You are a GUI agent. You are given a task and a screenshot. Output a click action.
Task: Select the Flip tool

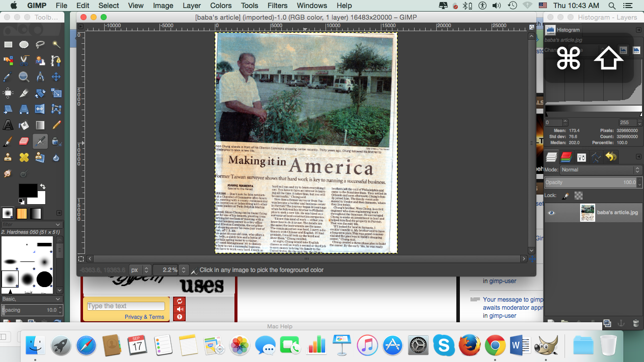point(40,109)
